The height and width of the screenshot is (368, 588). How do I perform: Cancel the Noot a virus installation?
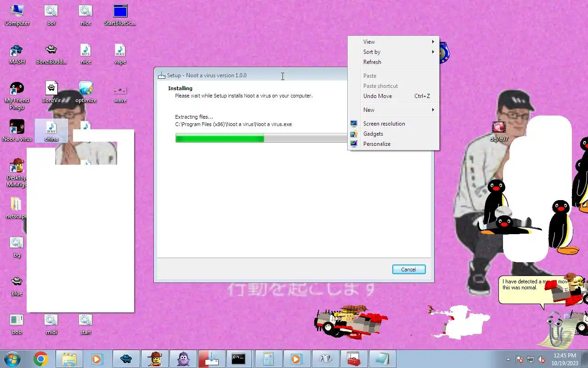click(409, 270)
